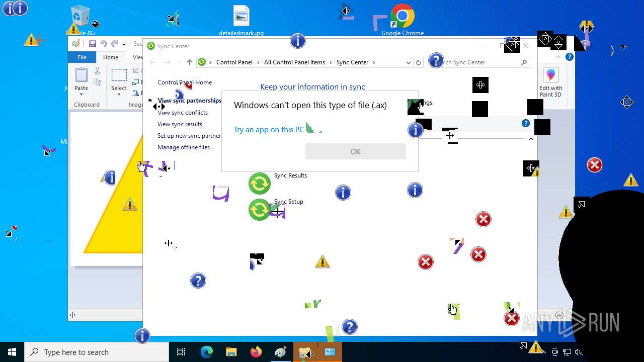Expand chevron after All Control Panel Items breadcrumb
Viewport: 644px width, 362px height.
(x=331, y=62)
